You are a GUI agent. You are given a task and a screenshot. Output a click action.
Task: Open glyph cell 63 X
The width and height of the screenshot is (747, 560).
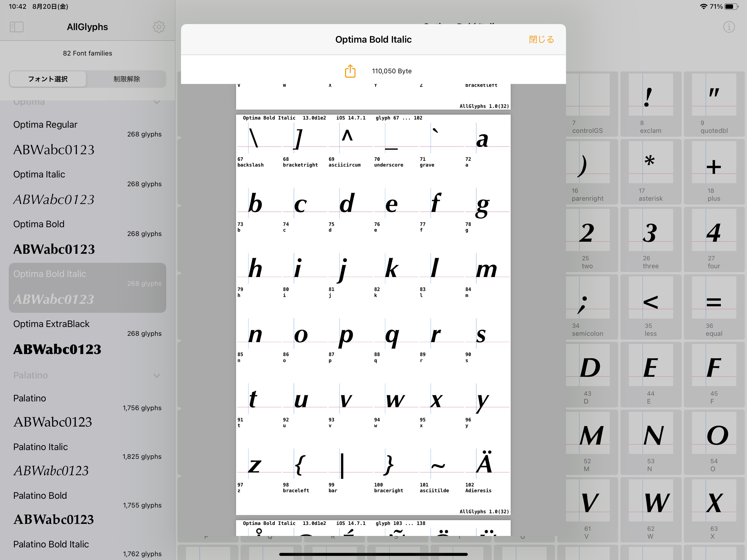(714, 510)
